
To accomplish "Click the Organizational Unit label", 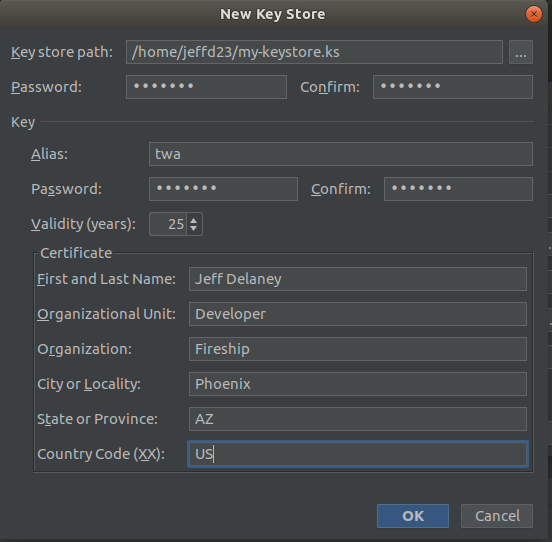I will 106,314.
